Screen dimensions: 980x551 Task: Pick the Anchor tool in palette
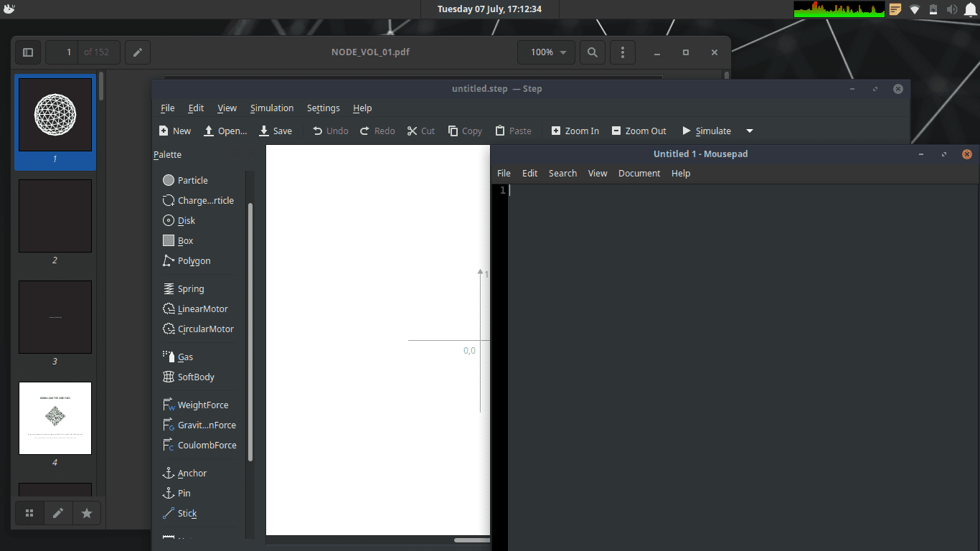pos(184,473)
